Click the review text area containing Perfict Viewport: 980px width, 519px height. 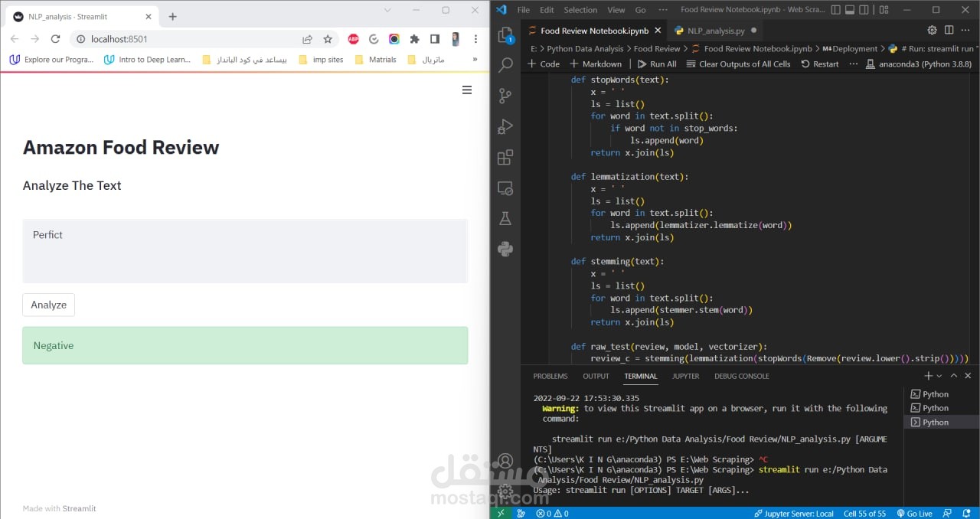(x=245, y=251)
